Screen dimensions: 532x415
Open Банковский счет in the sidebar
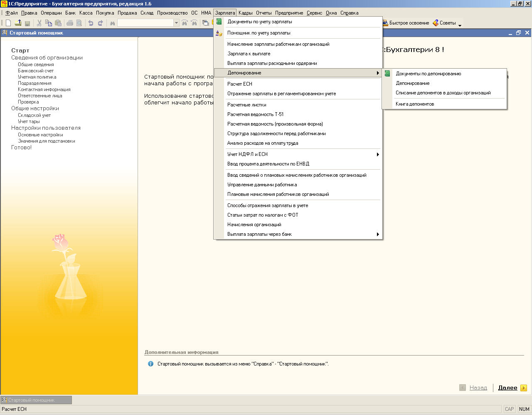(x=36, y=71)
